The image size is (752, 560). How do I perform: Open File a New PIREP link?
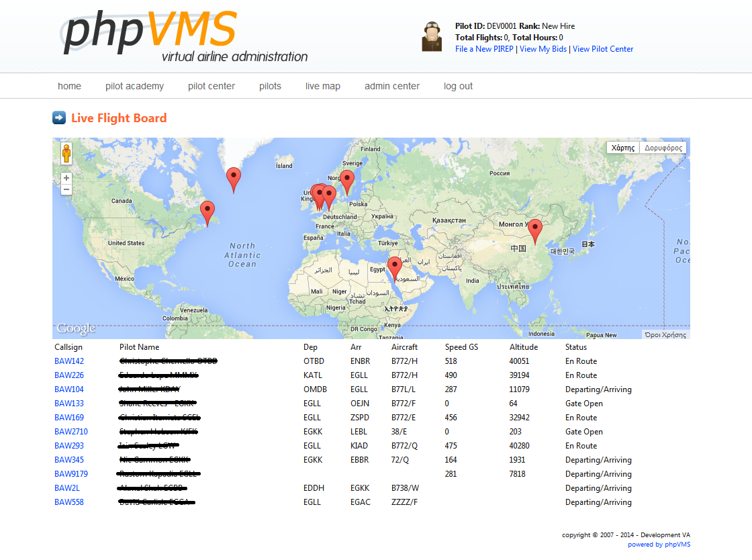click(484, 49)
